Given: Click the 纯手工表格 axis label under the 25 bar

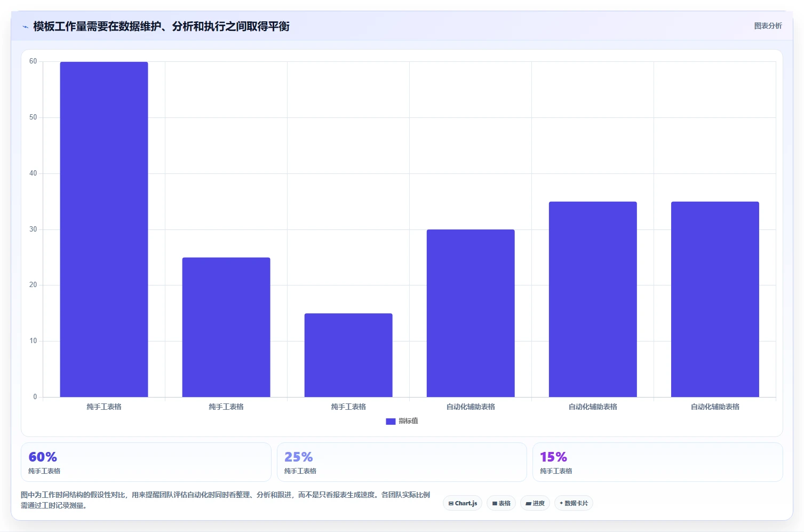Looking at the screenshot, I should click(226, 407).
